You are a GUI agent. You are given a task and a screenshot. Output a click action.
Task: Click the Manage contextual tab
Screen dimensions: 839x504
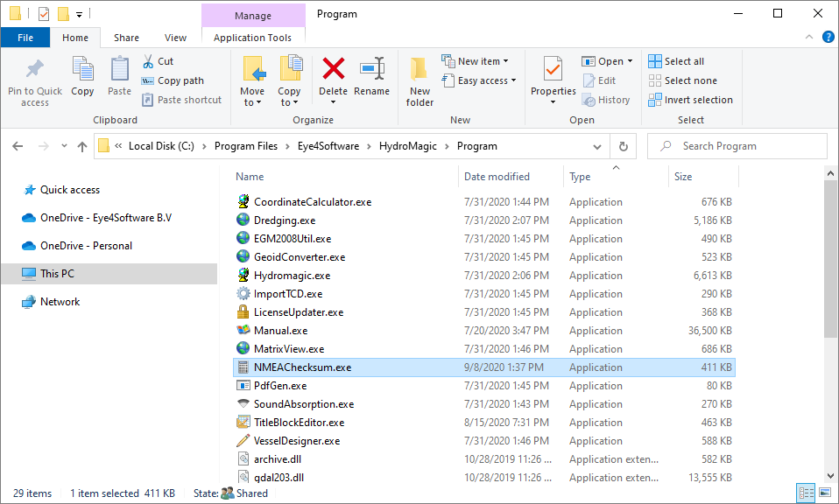point(253,16)
